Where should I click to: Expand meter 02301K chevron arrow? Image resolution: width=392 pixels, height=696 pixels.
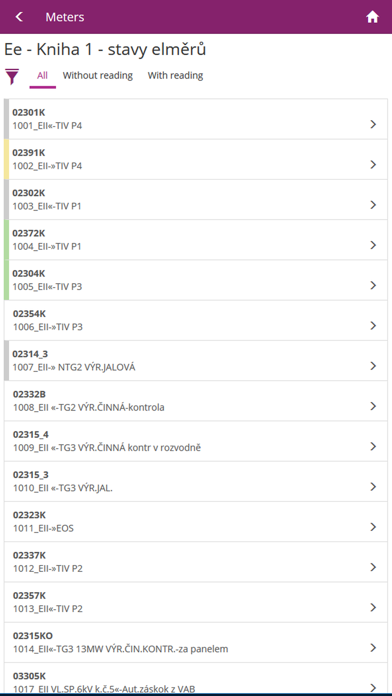pyautogui.click(x=373, y=124)
